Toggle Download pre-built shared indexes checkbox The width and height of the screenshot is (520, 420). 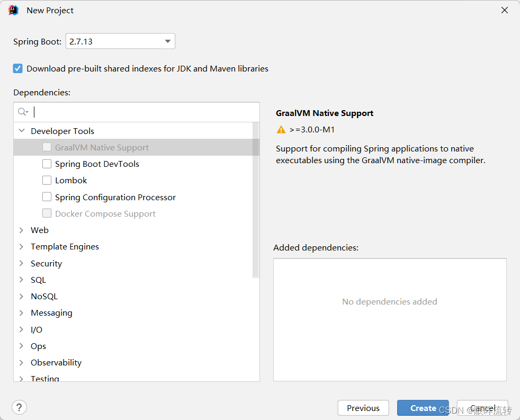18,69
